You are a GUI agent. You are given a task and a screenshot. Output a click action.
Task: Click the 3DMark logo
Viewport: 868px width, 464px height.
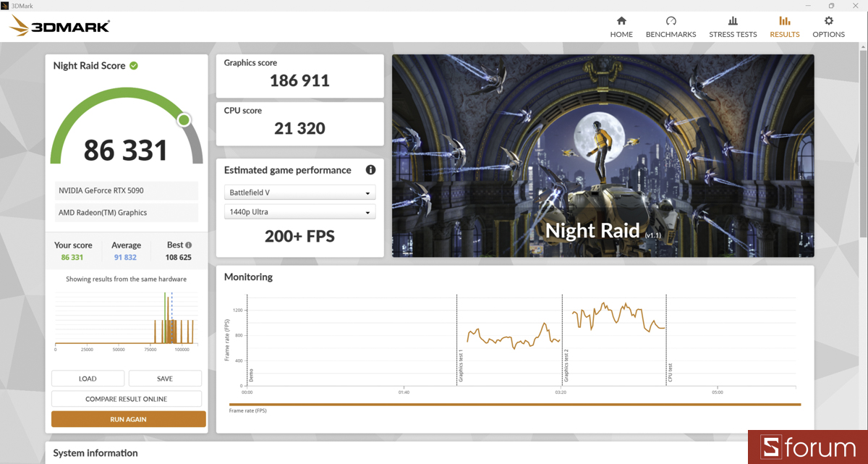click(x=60, y=27)
